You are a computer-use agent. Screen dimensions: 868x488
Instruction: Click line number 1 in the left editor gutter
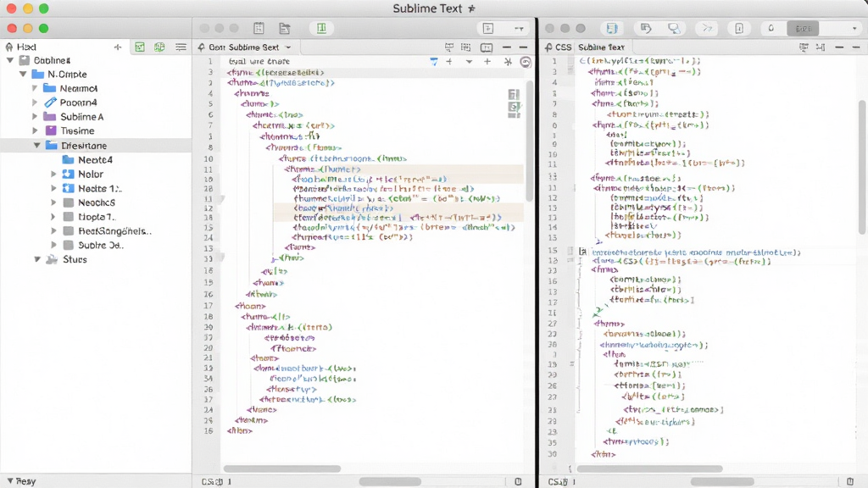point(210,61)
